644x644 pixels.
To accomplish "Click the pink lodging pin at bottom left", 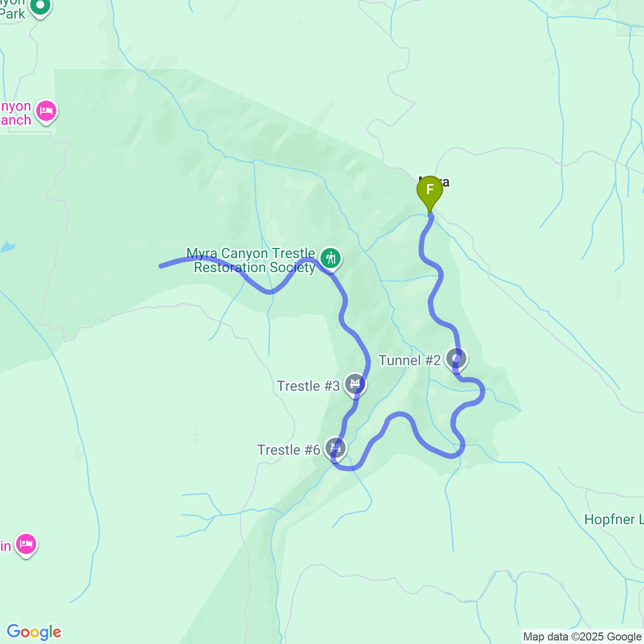I will pos(26,545).
